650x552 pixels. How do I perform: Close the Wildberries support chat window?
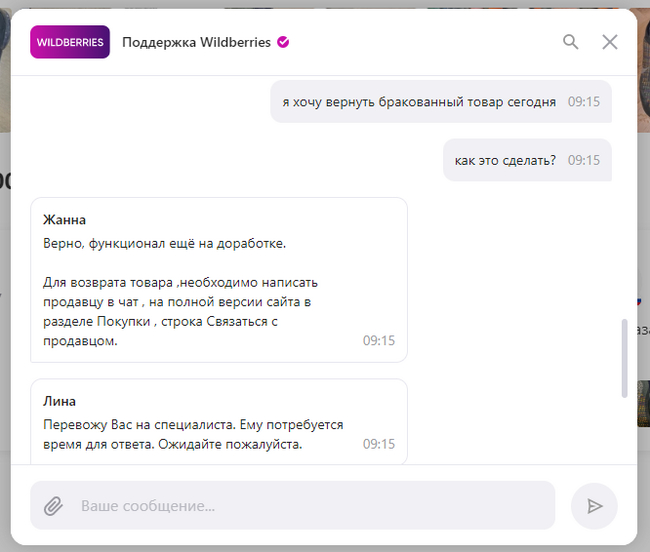(609, 42)
